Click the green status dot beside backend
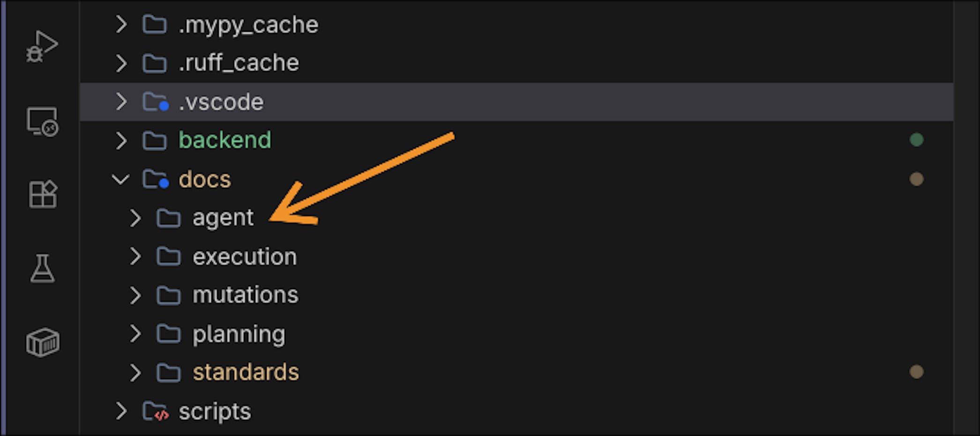Screen dimensions: 980x436 pyautogui.click(x=916, y=140)
